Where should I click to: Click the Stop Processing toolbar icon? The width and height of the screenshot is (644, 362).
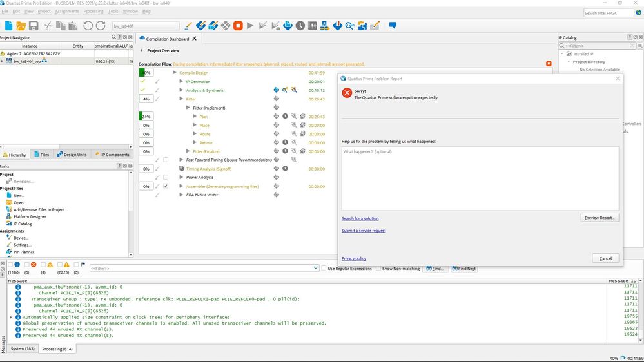tap(238, 26)
